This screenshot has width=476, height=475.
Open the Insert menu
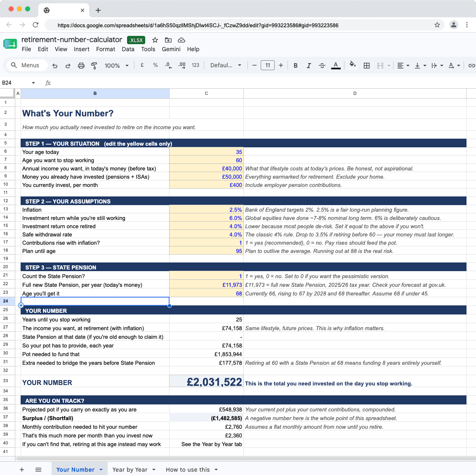coord(82,49)
